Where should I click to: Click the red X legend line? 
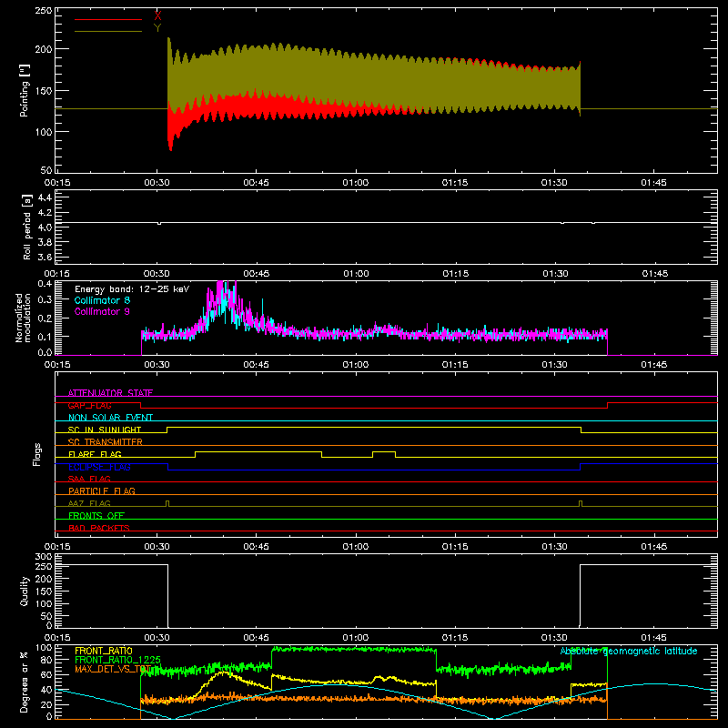click(108, 19)
